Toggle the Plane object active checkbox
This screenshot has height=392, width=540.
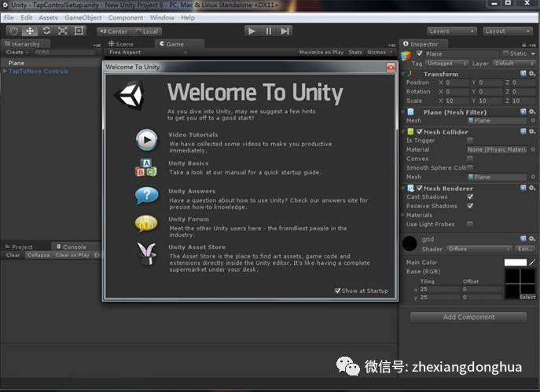click(419, 53)
